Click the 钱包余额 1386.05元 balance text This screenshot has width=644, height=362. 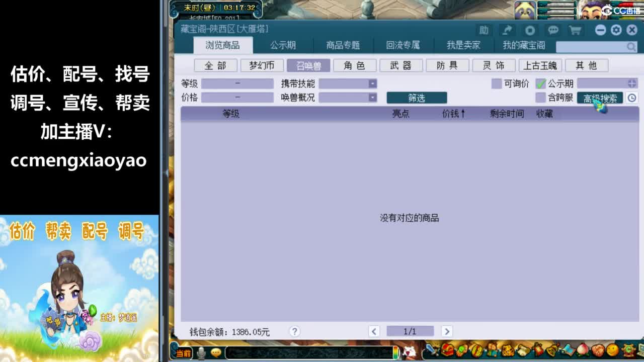click(229, 332)
